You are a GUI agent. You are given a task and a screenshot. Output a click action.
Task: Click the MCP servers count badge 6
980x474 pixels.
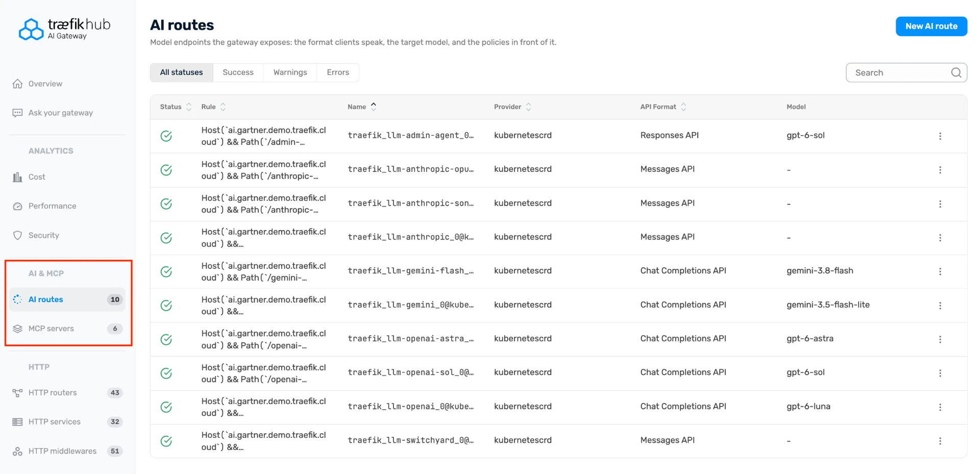click(115, 329)
